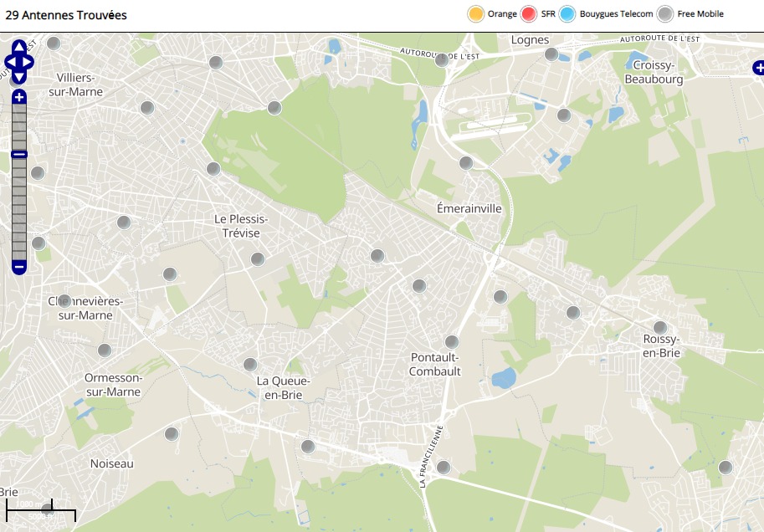Click the '29 Antennes Trouvées' heading
Viewport: 764px width, 532px height.
[66, 15]
